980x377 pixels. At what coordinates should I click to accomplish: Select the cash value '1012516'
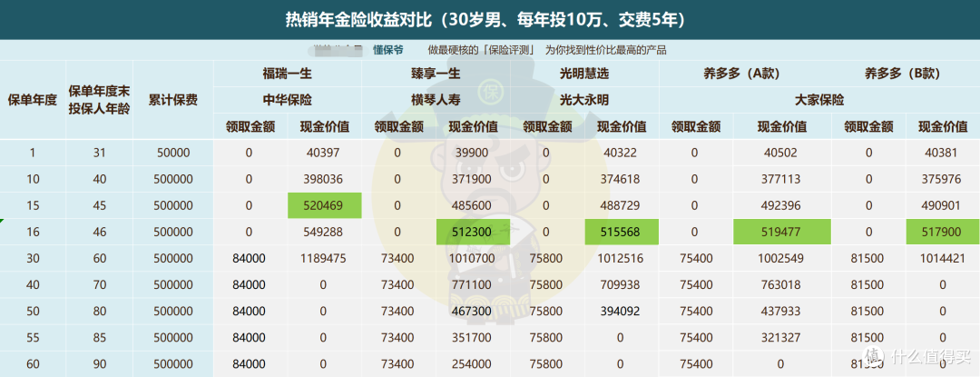[622, 258]
